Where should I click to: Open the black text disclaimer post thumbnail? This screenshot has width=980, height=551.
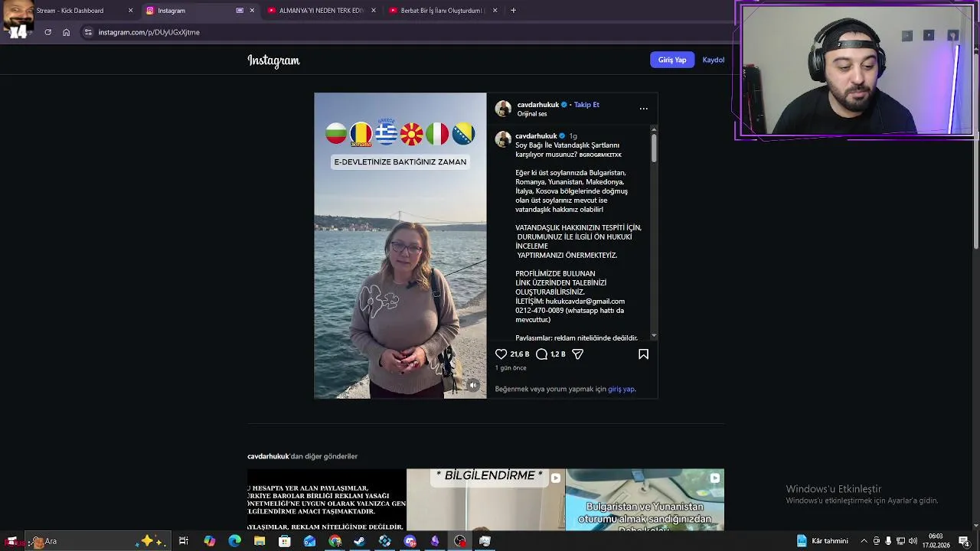(x=326, y=500)
